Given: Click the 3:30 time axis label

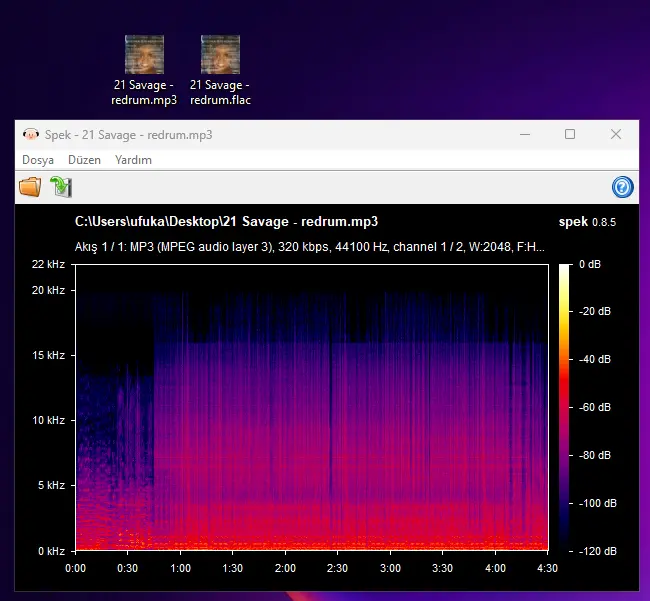Looking at the screenshot, I should 442,568.
